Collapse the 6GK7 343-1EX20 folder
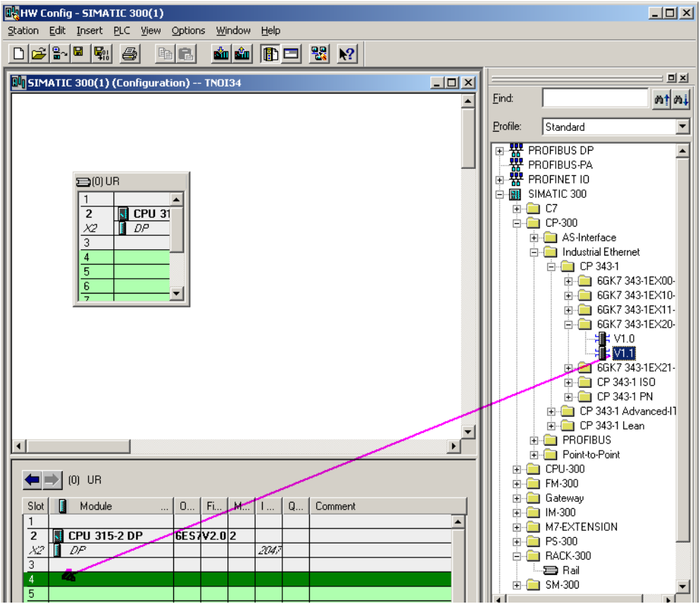 coord(568,325)
